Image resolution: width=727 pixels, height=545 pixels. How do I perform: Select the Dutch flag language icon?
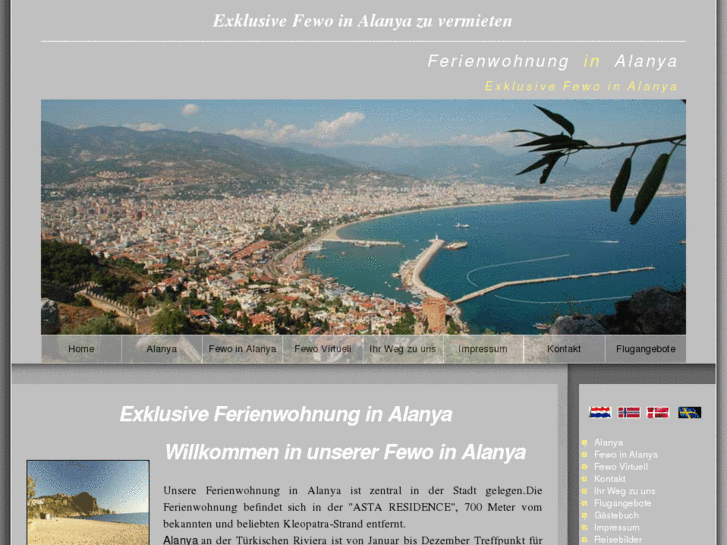[x=600, y=412]
